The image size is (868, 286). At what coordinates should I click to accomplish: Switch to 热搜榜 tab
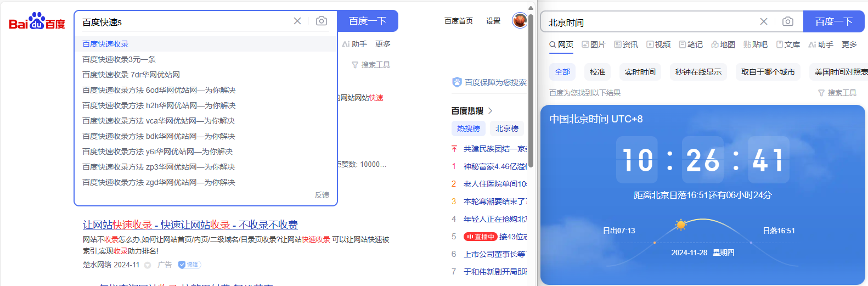(469, 128)
